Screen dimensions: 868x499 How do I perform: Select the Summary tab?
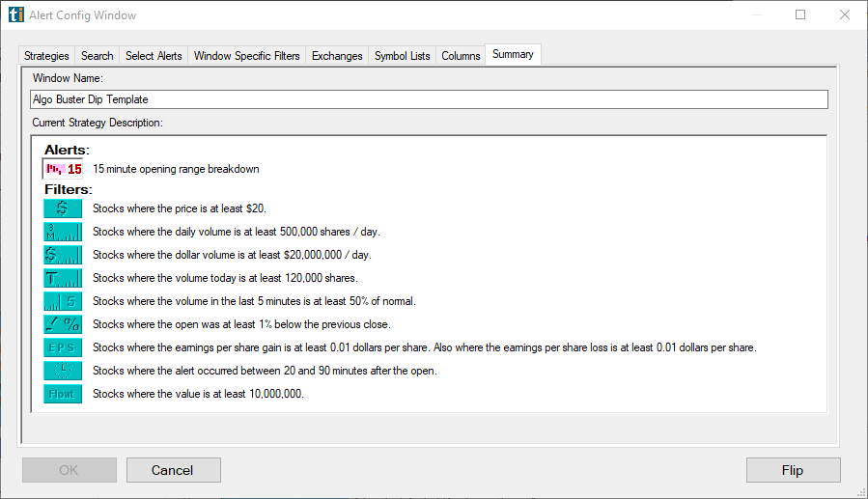point(513,54)
